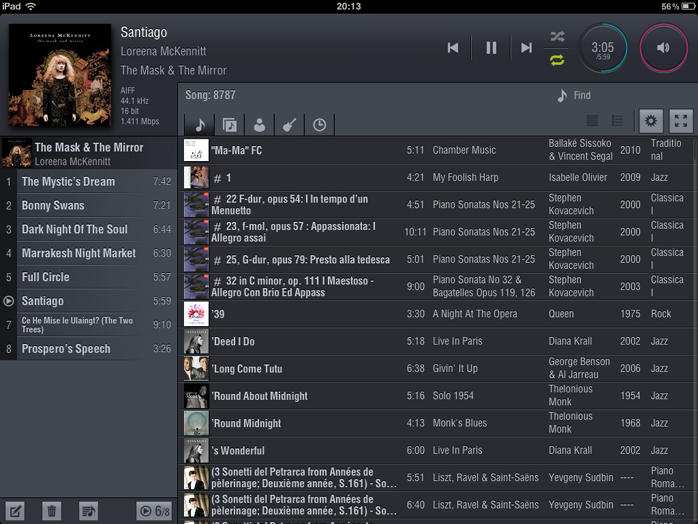Click the Queen '39 album thumbnail
The width and height of the screenshot is (698, 524).
point(196,314)
